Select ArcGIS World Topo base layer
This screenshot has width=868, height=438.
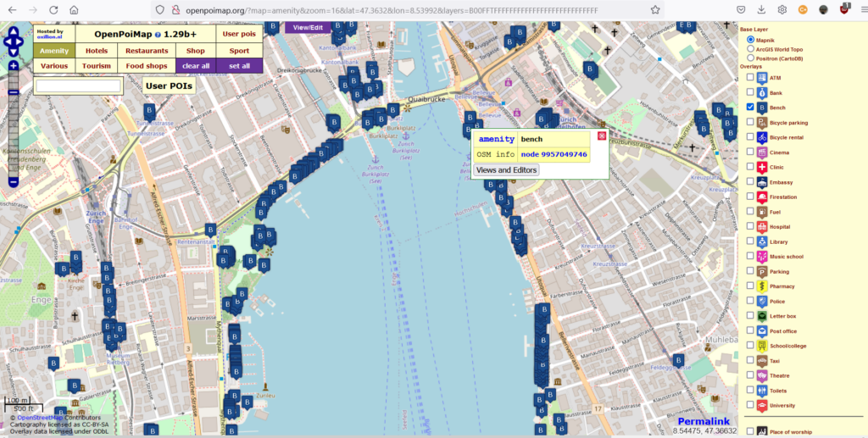point(751,48)
